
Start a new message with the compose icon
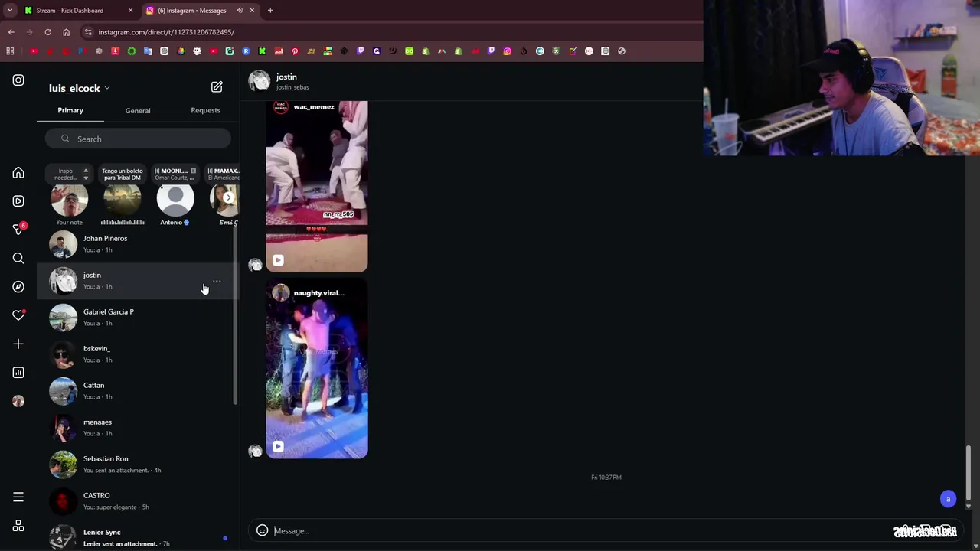[217, 87]
